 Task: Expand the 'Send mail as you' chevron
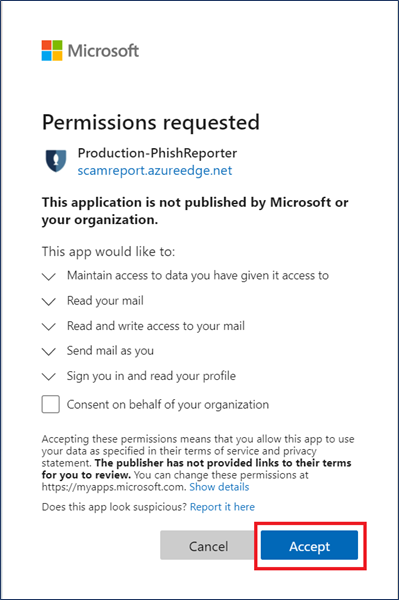click(x=49, y=351)
